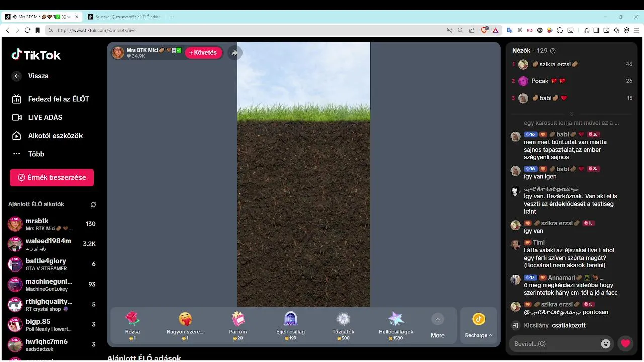Click the browser back arrow

pyautogui.click(x=7, y=30)
